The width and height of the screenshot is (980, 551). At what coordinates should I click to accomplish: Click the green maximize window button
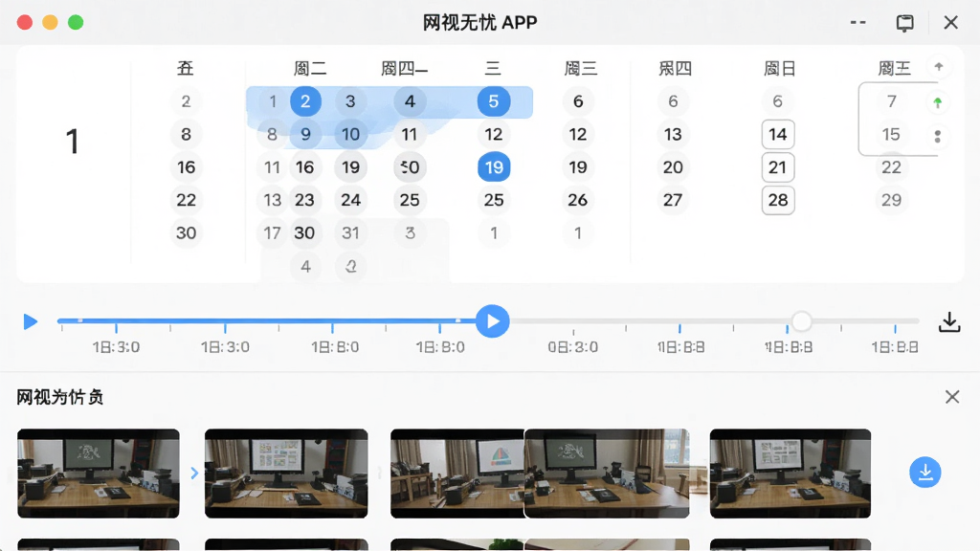pos(76,23)
